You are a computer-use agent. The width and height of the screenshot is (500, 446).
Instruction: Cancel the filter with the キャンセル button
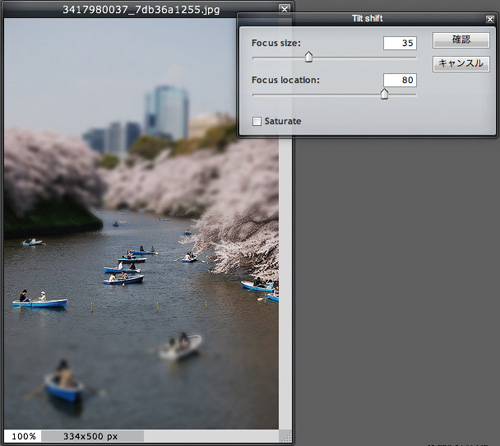click(x=461, y=64)
